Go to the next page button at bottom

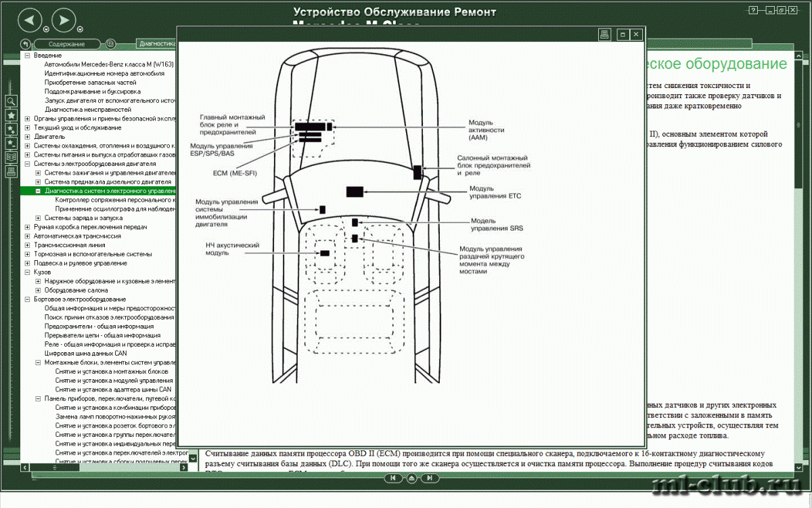[430, 478]
